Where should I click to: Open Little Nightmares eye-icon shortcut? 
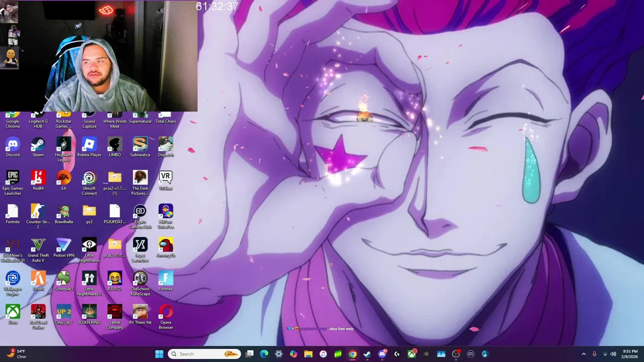click(89, 250)
